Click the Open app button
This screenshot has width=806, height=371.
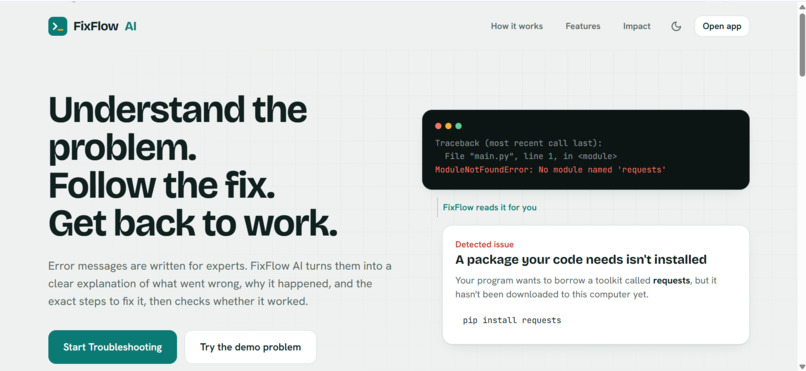722,26
